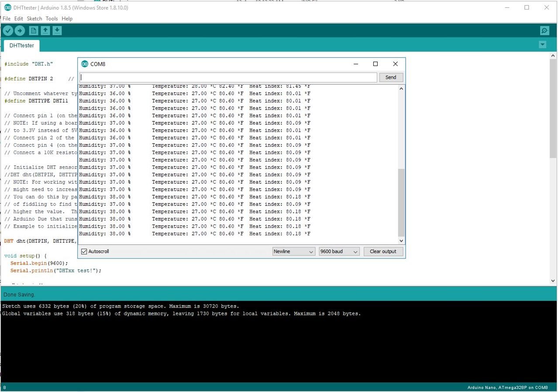Click the Save sketch down-arrow icon
558x392 pixels.
point(57,31)
